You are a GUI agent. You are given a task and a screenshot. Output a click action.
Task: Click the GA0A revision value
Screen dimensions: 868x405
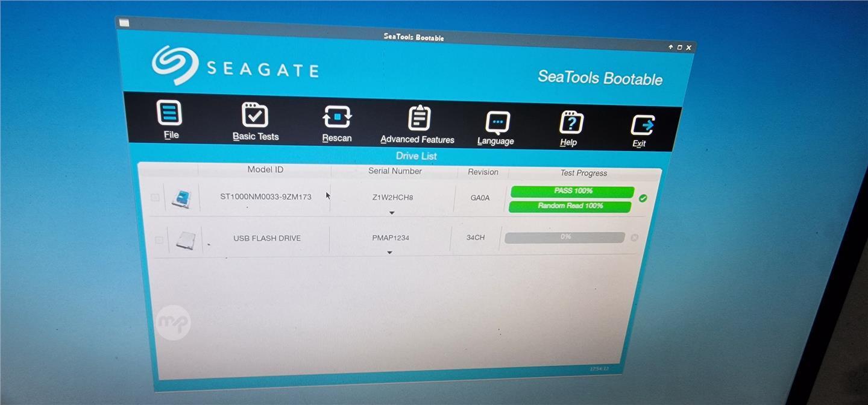pyautogui.click(x=480, y=198)
